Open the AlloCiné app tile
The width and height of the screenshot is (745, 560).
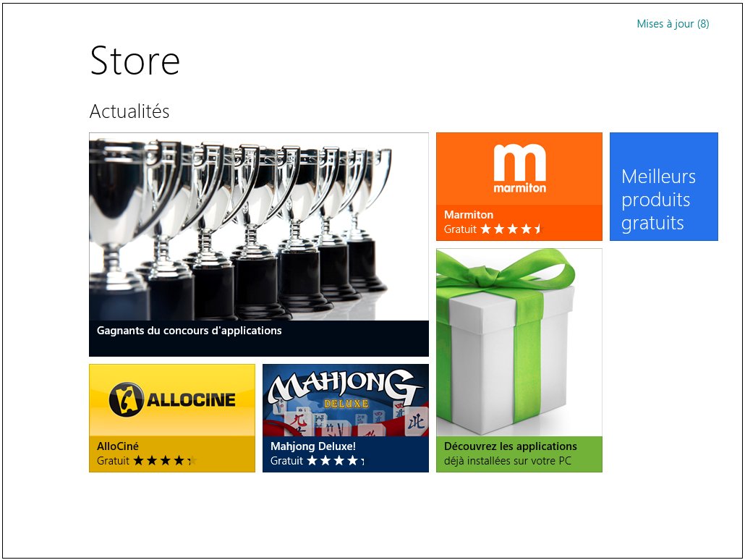(172, 418)
